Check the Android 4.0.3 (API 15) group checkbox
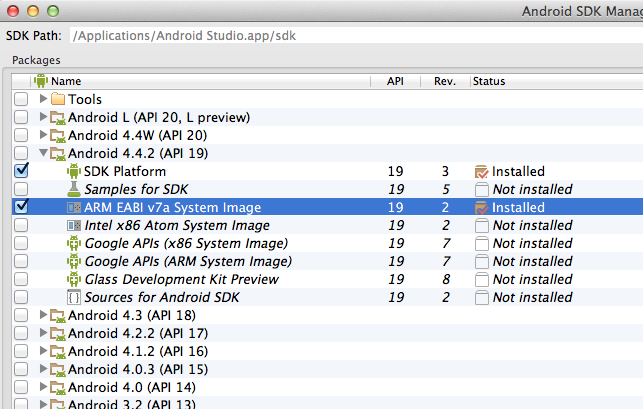 tap(21, 370)
